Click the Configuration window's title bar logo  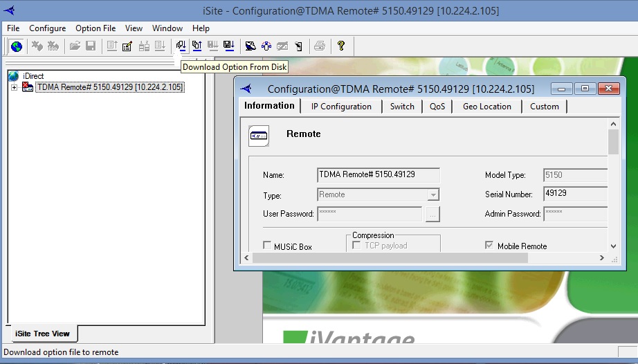click(x=246, y=89)
